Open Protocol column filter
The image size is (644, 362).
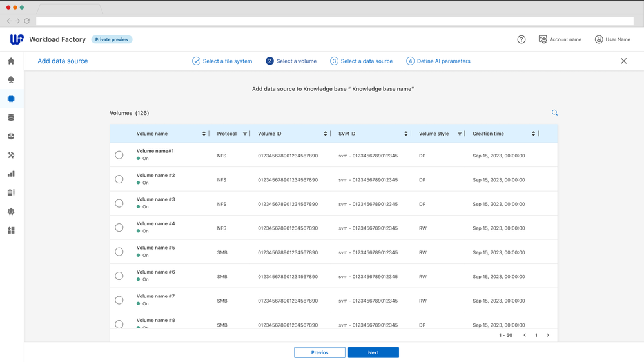pos(245,134)
